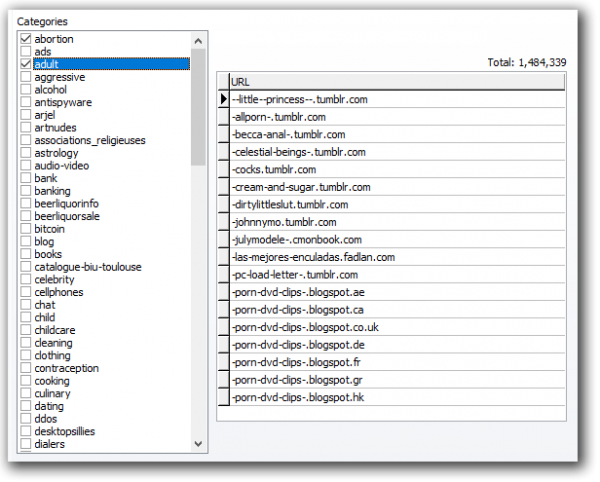Click the URL column header
The width and height of the screenshot is (600, 482).
click(x=397, y=82)
